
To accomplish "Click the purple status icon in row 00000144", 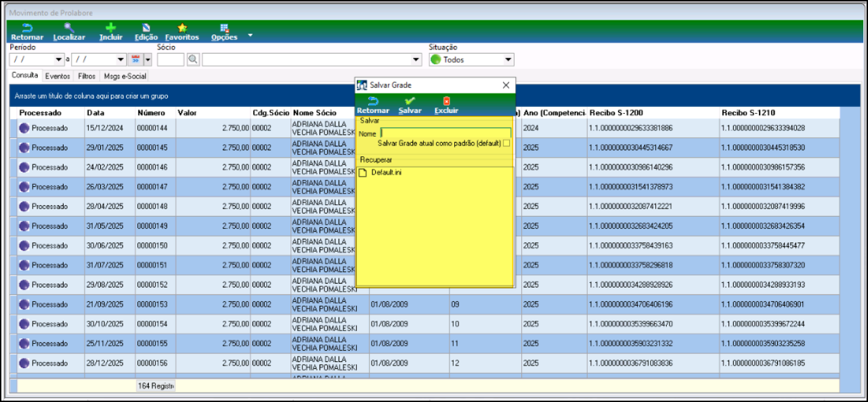I will point(24,128).
